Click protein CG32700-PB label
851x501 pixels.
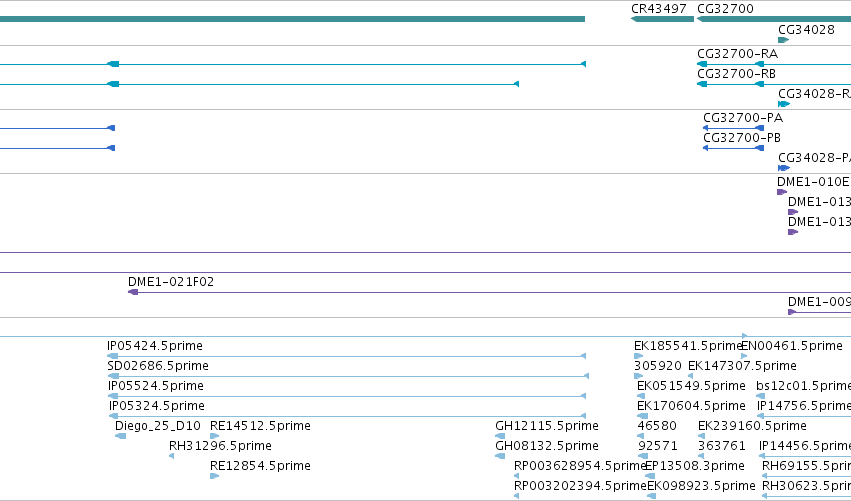(741, 137)
